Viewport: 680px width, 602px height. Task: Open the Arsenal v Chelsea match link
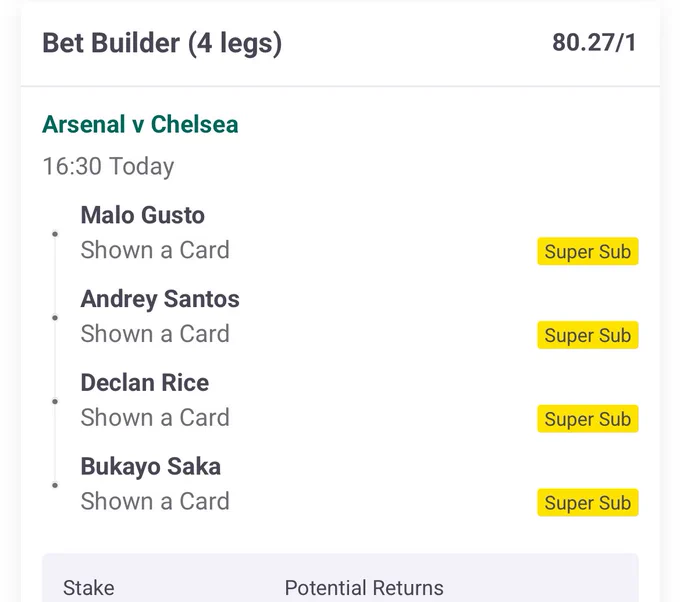click(x=140, y=124)
